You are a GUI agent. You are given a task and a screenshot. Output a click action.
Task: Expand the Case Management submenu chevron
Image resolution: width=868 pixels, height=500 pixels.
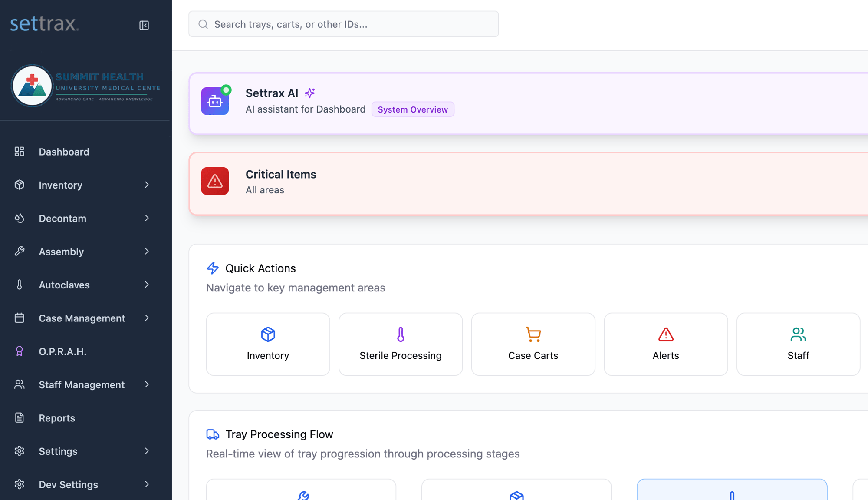147,318
